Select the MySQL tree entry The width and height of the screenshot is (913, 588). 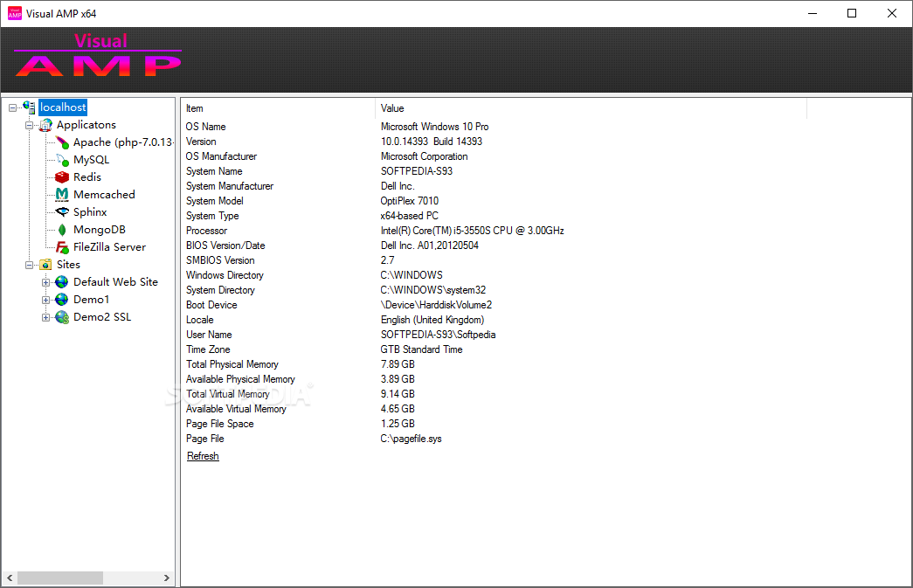91,160
